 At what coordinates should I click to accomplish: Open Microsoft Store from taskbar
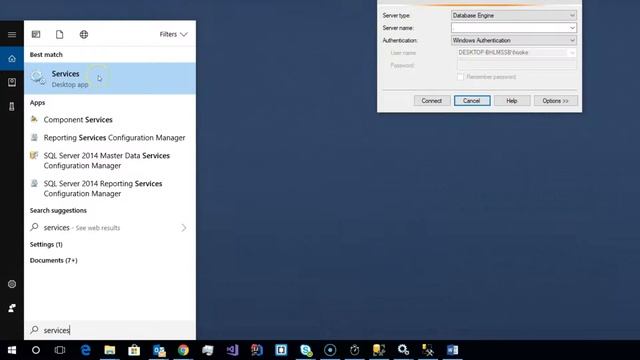[x=134, y=350]
